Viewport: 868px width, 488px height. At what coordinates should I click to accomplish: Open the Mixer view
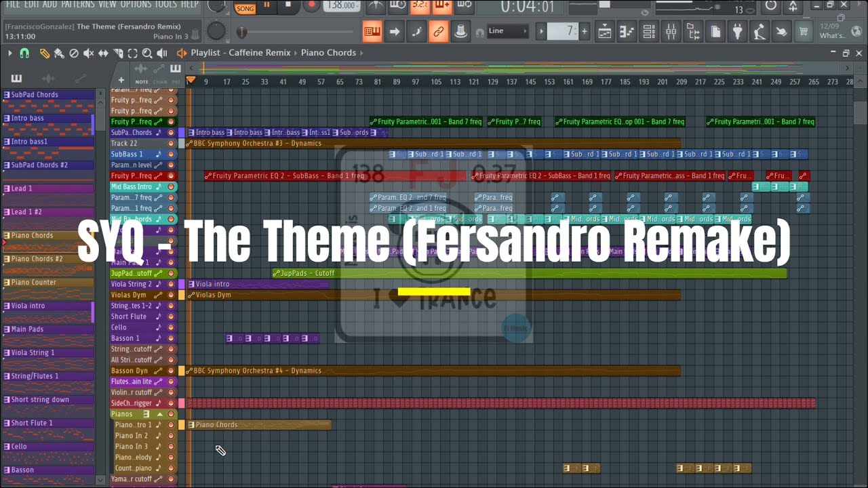click(x=671, y=31)
